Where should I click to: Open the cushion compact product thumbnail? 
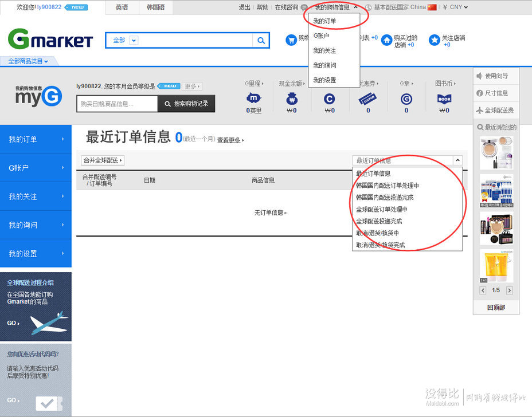click(496, 153)
